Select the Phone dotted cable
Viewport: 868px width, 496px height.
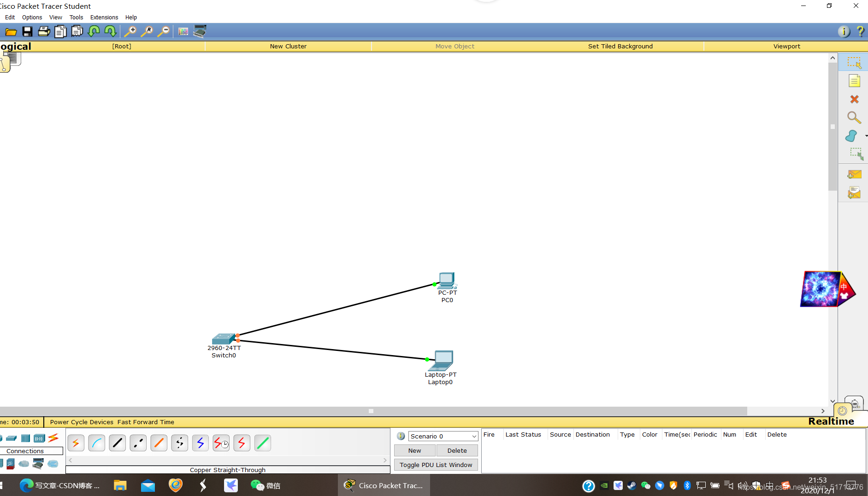(180, 443)
